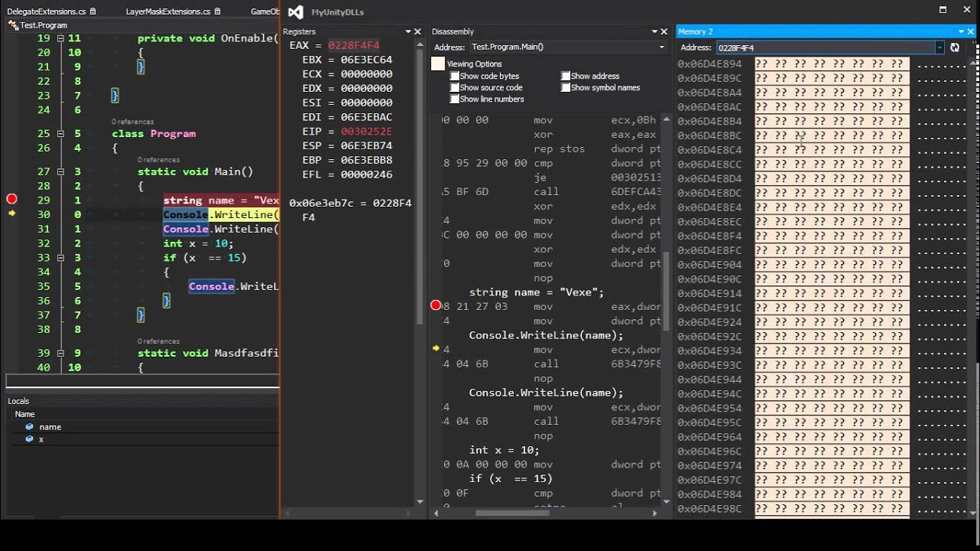This screenshot has width=980, height=551.
Task: Collapse class Program region at line 25
Action: 60,133
